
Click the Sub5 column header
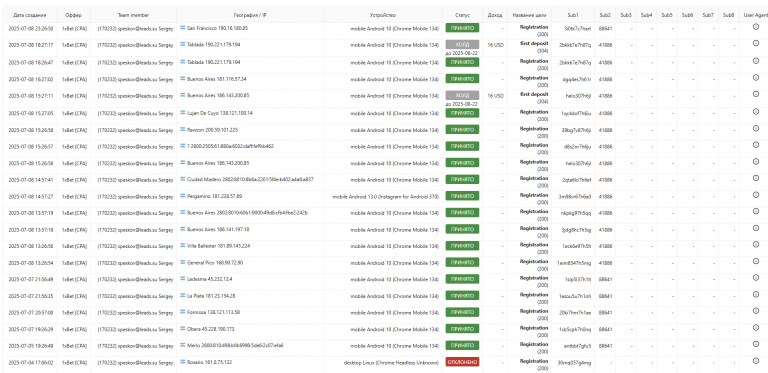(667, 15)
